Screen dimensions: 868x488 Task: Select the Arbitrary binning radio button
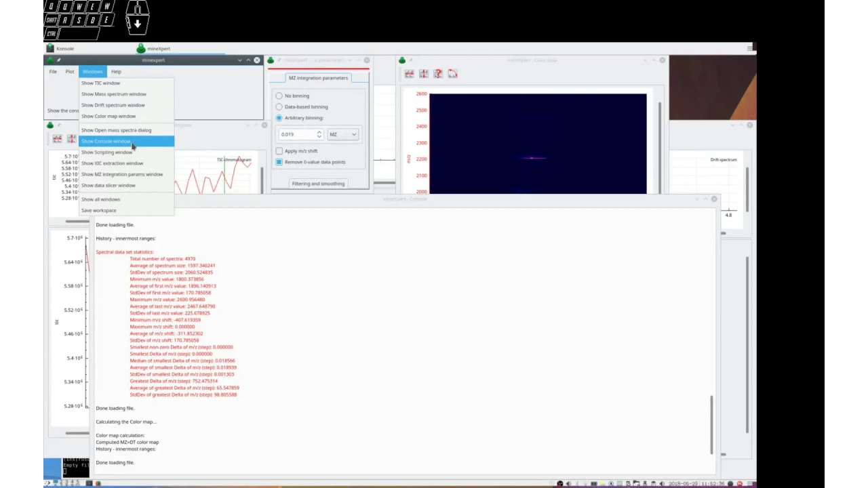click(x=279, y=118)
